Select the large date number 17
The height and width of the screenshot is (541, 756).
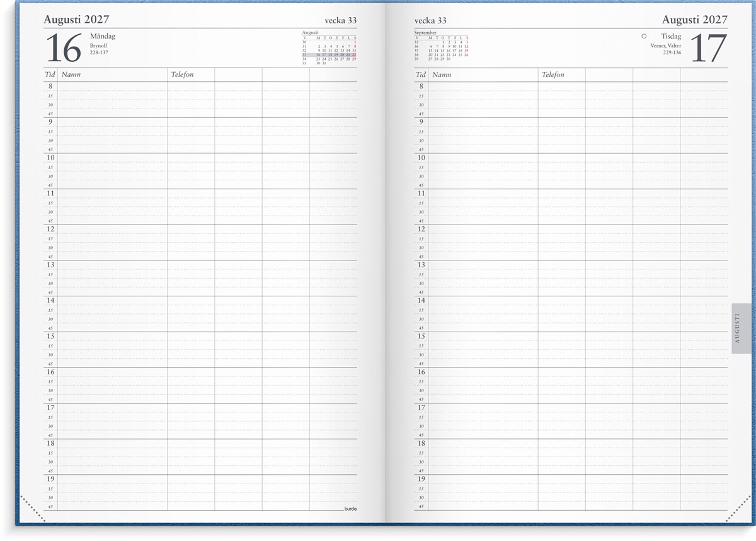(x=709, y=48)
